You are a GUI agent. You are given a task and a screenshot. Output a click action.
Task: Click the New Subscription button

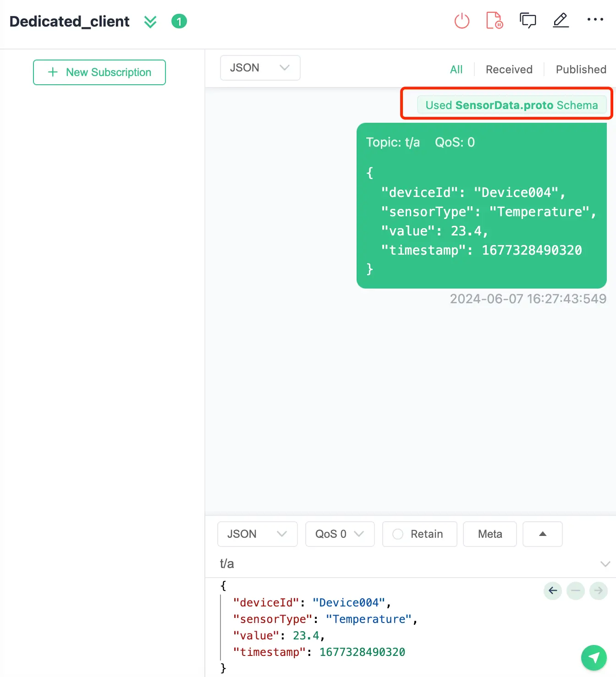coord(99,72)
